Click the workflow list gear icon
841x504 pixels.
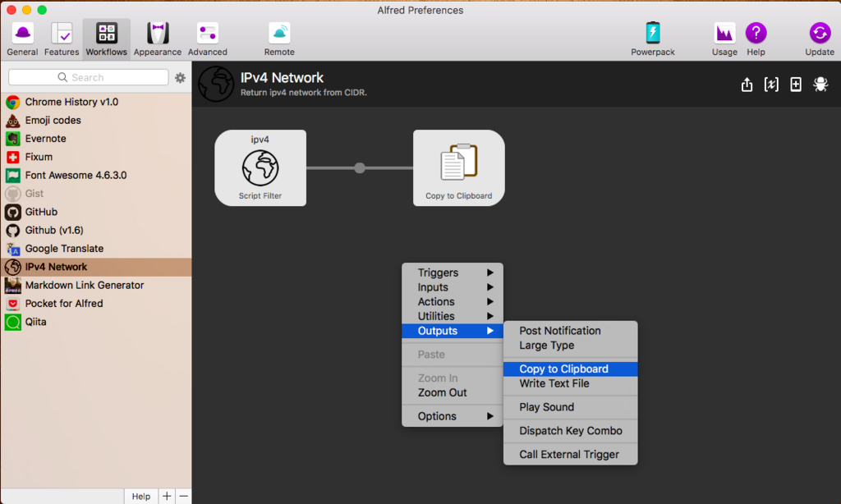pos(180,78)
